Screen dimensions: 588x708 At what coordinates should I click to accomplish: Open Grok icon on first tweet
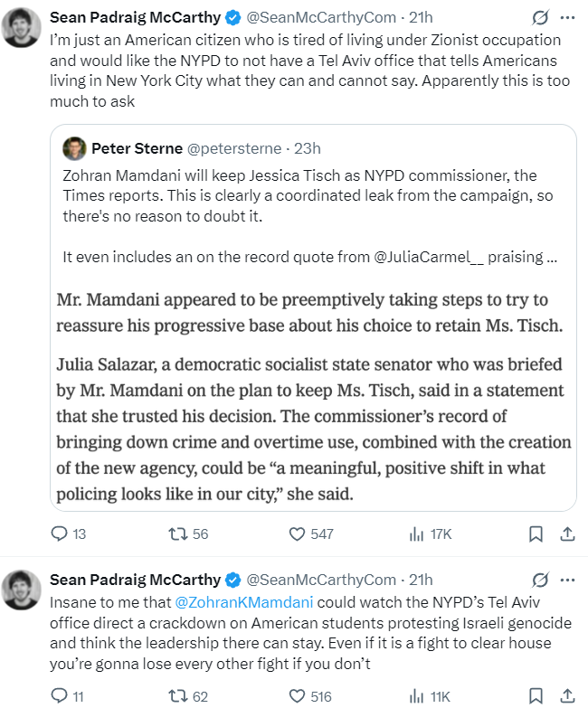[x=541, y=18]
